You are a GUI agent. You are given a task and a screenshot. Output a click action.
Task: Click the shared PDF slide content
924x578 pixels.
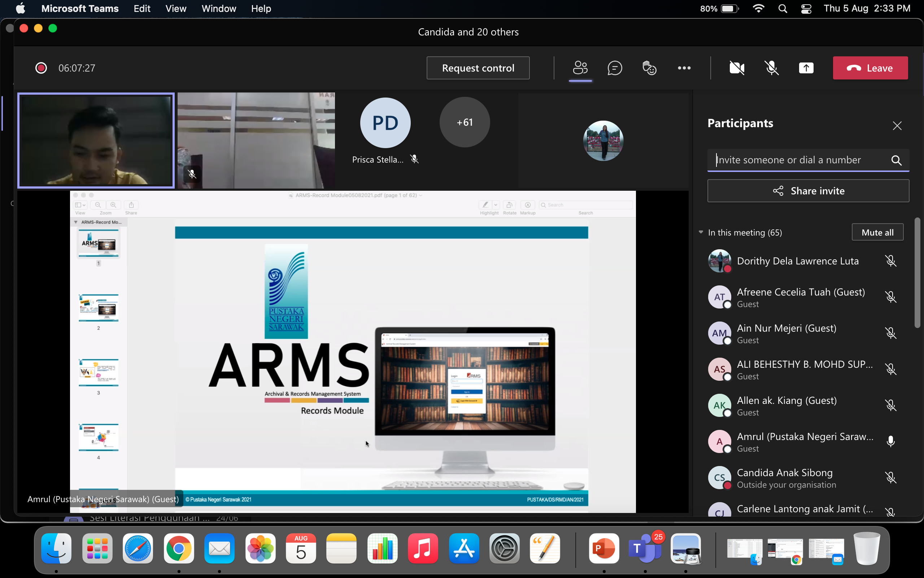point(382,366)
